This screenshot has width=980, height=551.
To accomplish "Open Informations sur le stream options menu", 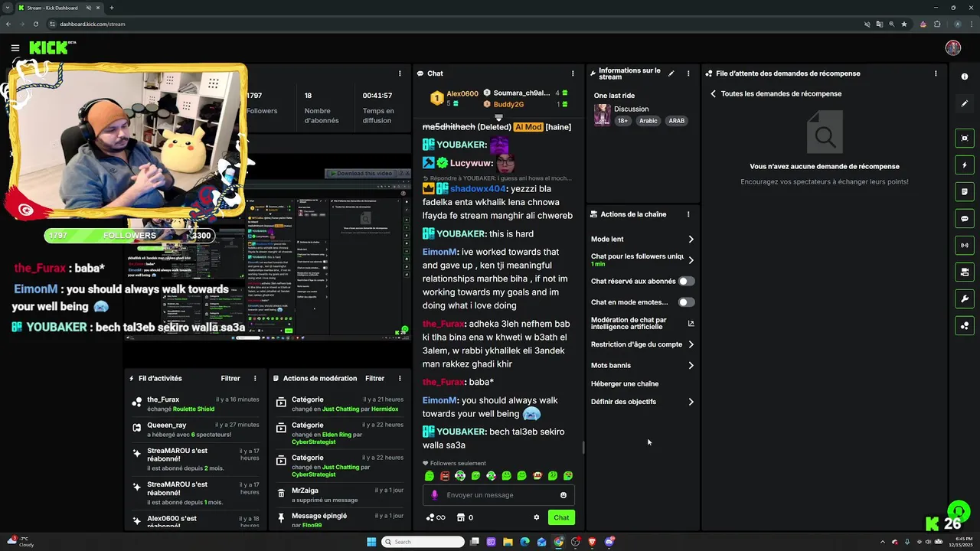I will tap(688, 73).
